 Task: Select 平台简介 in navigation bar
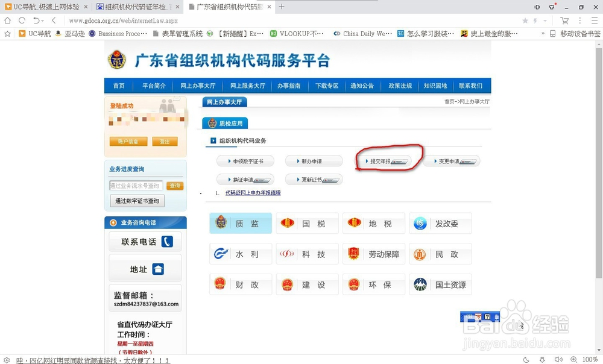click(154, 86)
